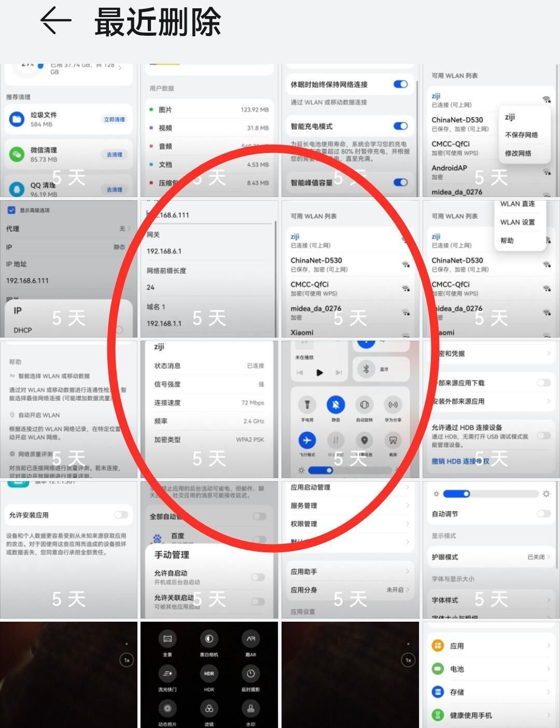Select the 趣AR camera mode icon
Screen dimensions: 560x728
click(x=250, y=639)
